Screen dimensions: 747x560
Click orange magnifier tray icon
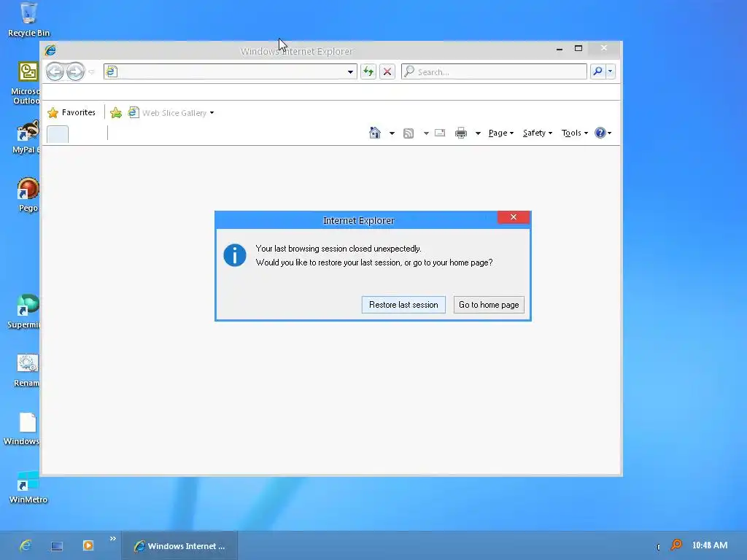(x=676, y=545)
